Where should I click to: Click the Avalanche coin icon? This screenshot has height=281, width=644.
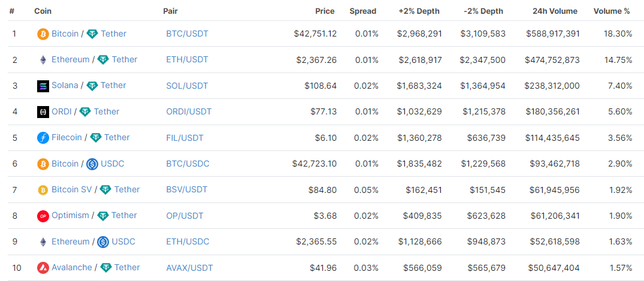coord(43,268)
